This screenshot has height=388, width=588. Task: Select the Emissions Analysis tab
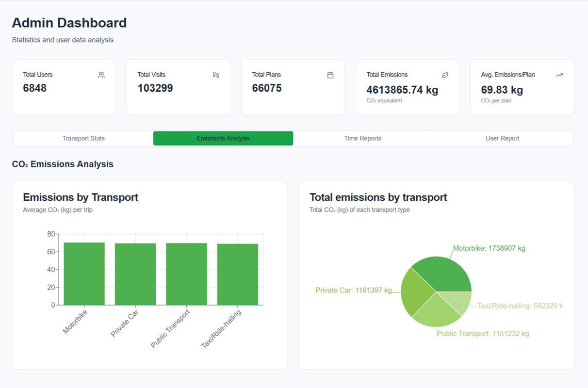pos(223,138)
